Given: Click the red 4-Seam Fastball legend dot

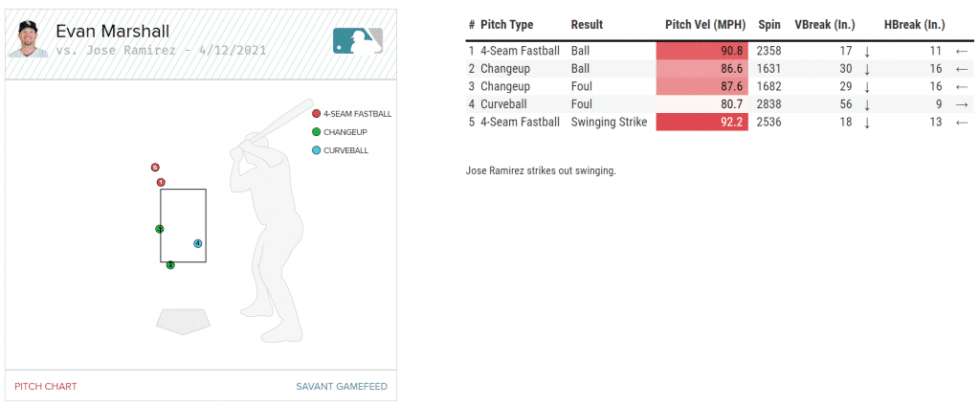Looking at the screenshot, I should [x=316, y=113].
